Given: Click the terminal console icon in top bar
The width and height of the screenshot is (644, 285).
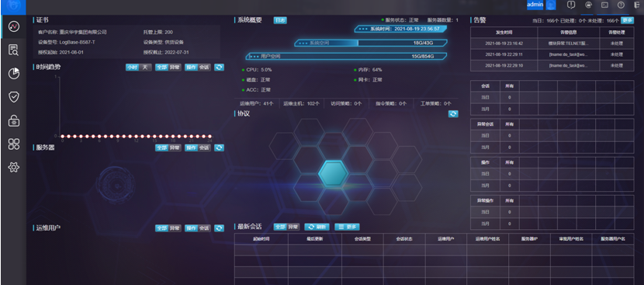Looking at the screenshot, I should coord(604,5).
